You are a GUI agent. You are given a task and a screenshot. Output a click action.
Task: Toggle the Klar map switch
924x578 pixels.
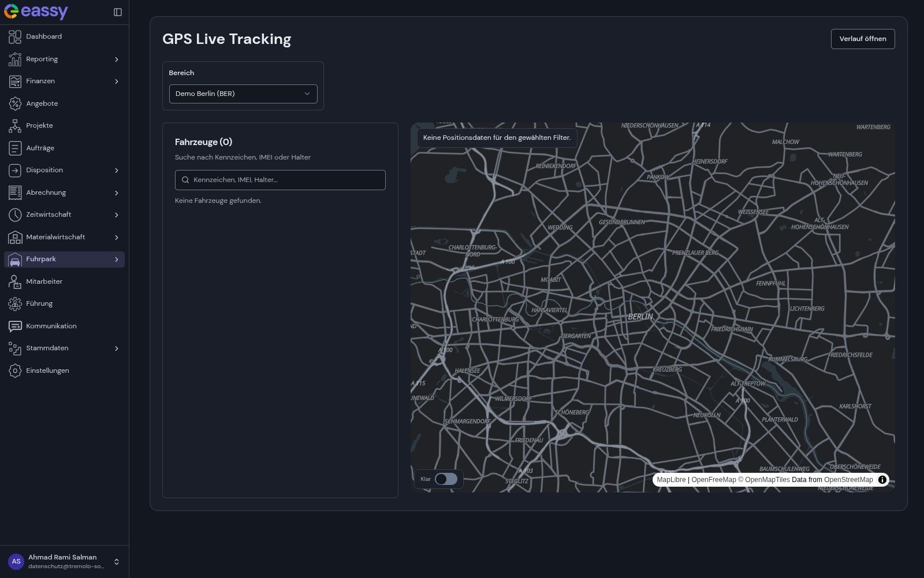coord(446,479)
